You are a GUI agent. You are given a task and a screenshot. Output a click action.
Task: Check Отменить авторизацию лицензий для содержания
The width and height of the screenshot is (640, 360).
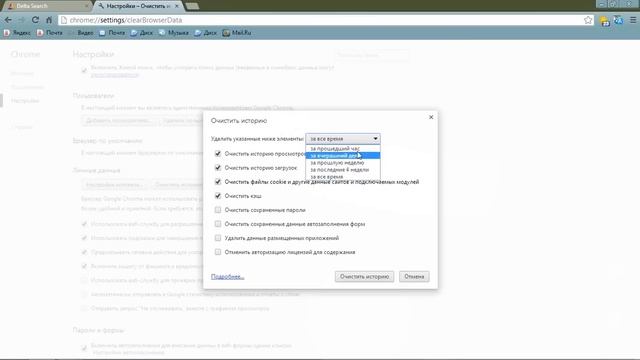[218, 252]
